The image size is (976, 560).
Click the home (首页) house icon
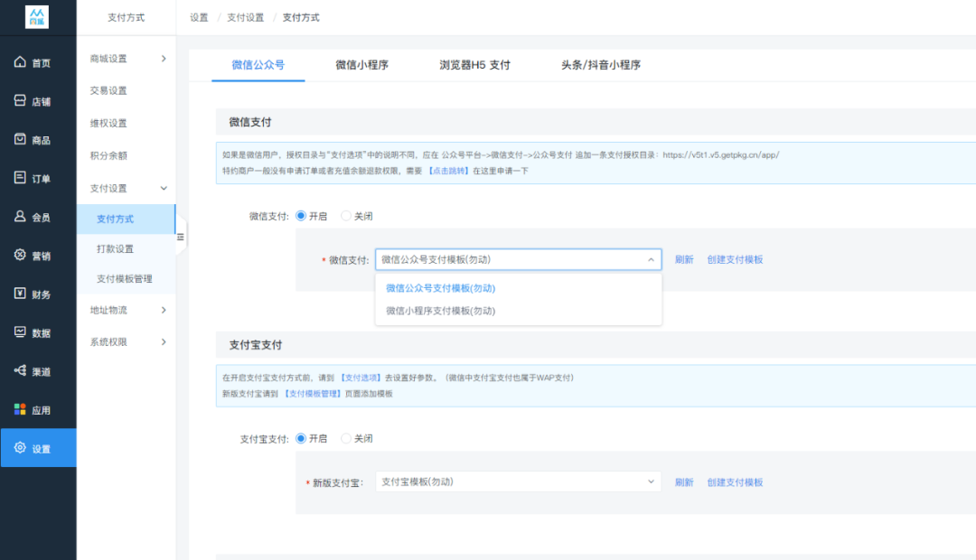pyautogui.click(x=20, y=61)
